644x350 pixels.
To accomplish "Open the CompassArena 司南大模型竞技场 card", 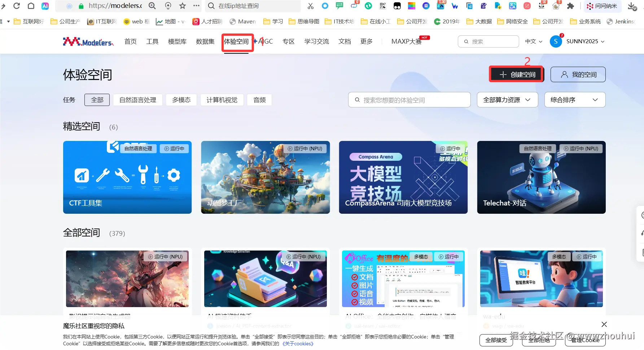I will pos(403,177).
